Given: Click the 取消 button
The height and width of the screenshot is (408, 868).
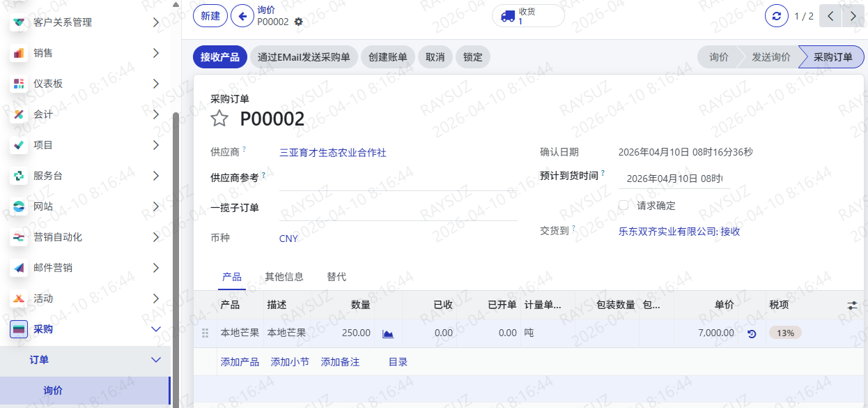Looking at the screenshot, I should pos(435,57).
